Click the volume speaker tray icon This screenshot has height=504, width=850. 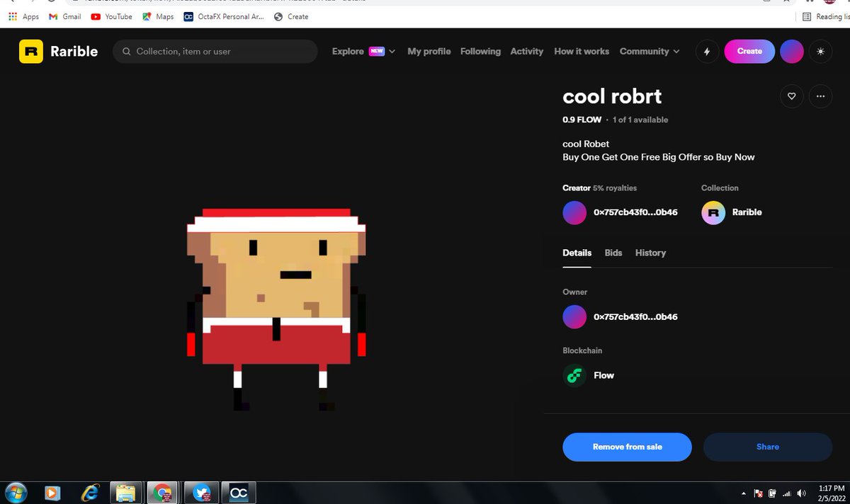(x=802, y=493)
